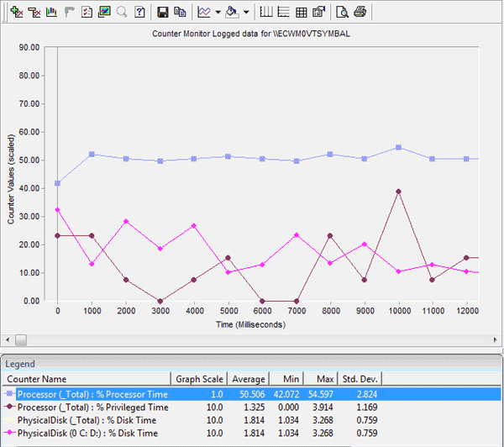This screenshot has width=504, height=447.
Task: Click the Copy icon in the toolbar
Action: 181,12
